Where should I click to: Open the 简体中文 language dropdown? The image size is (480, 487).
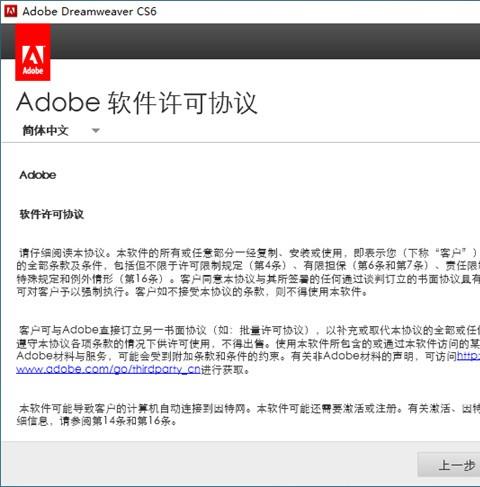(x=61, y=130)
